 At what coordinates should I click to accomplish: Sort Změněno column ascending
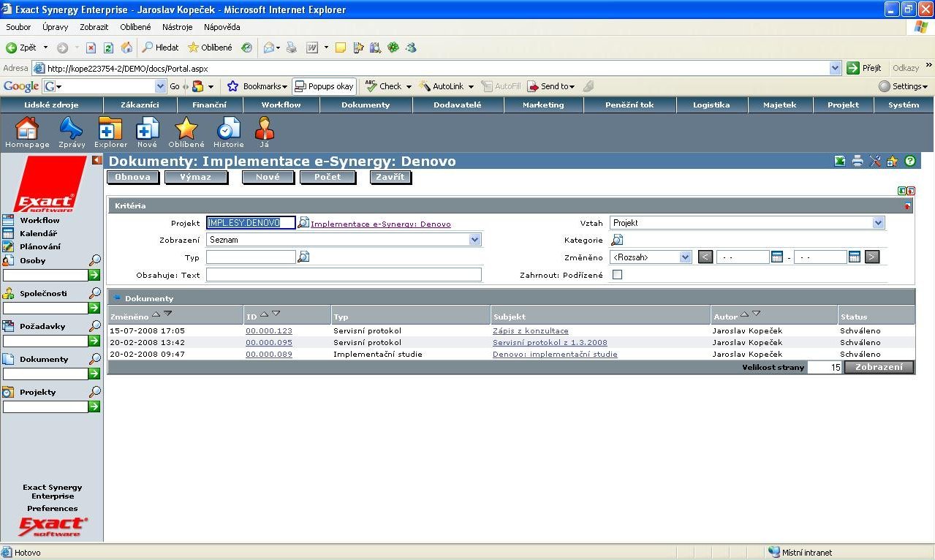tap(156, 314)
